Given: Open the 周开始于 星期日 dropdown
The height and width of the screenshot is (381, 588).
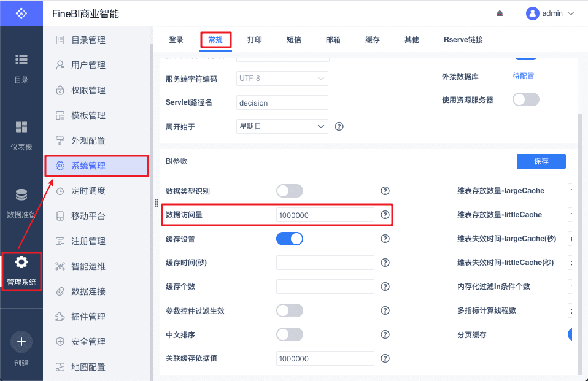Looking at the screenshot, I should point(282,126).
